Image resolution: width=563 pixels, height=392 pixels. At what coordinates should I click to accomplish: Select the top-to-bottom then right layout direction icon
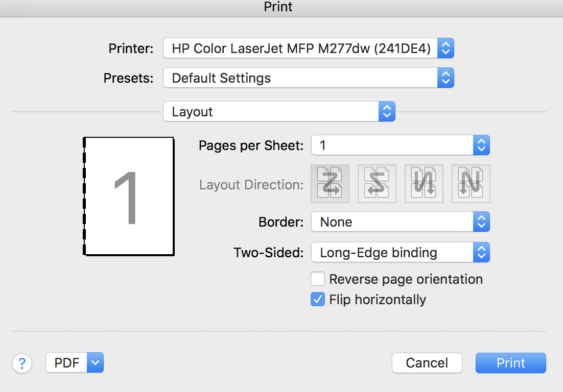pos(424,184)
